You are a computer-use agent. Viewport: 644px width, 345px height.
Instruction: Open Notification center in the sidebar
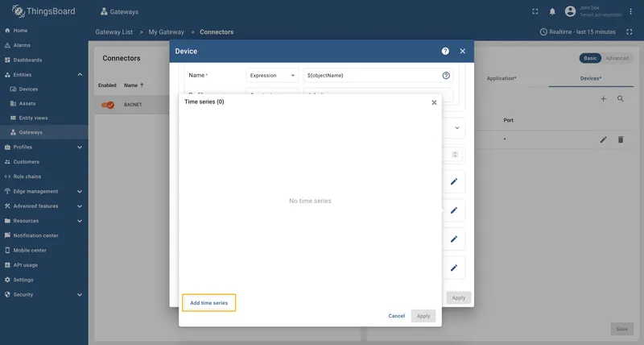tap(44, 235)
